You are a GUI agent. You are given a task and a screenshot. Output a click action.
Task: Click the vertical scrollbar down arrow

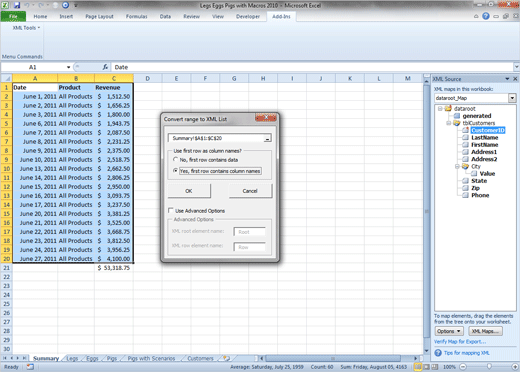point(426,351)
